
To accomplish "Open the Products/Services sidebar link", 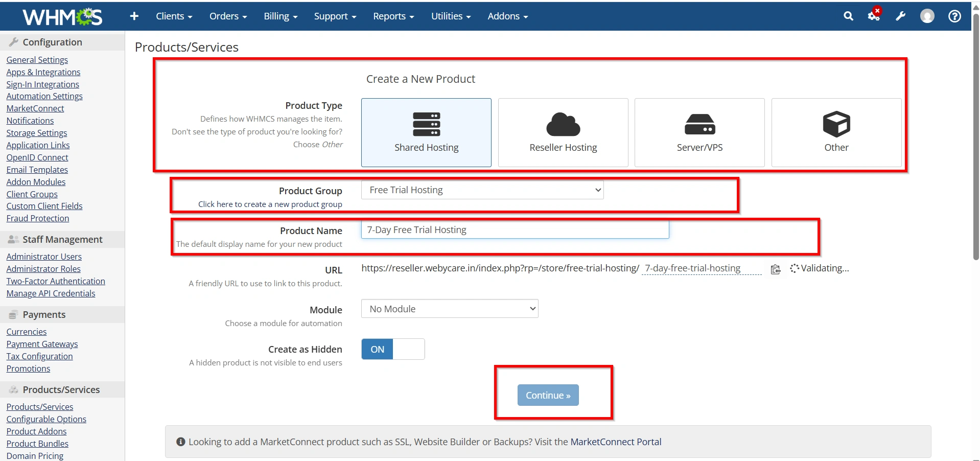I will 39,407.
